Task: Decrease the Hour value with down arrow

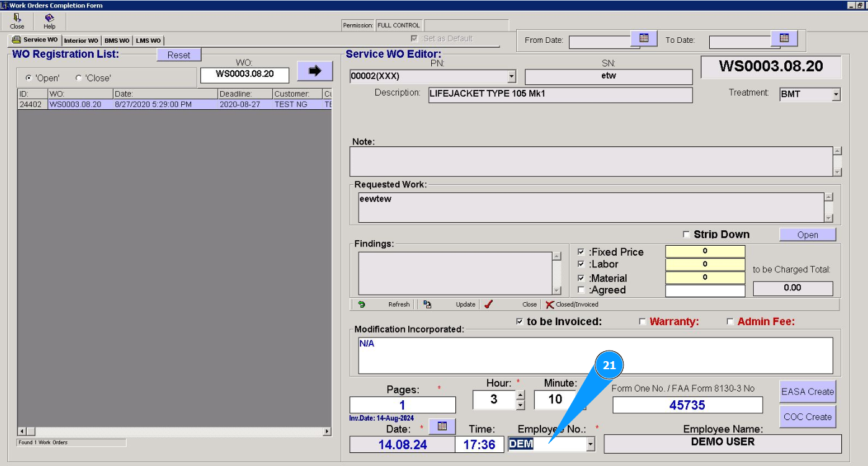Action: point(521,405)
